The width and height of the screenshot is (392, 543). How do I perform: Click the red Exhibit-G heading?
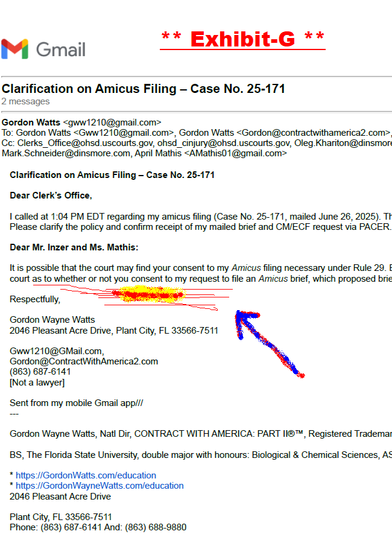(242, 39)
